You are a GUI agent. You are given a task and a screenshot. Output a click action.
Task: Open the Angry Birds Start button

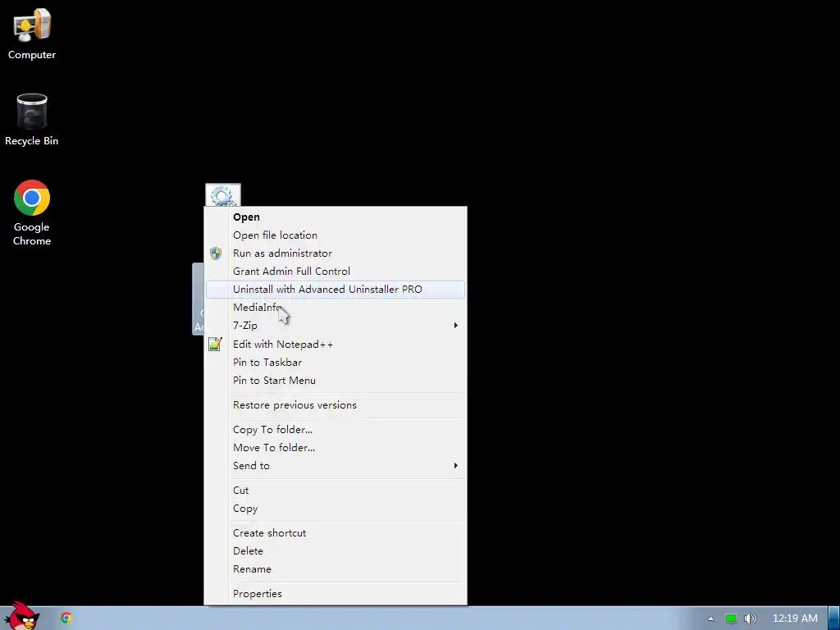point(21,616)
